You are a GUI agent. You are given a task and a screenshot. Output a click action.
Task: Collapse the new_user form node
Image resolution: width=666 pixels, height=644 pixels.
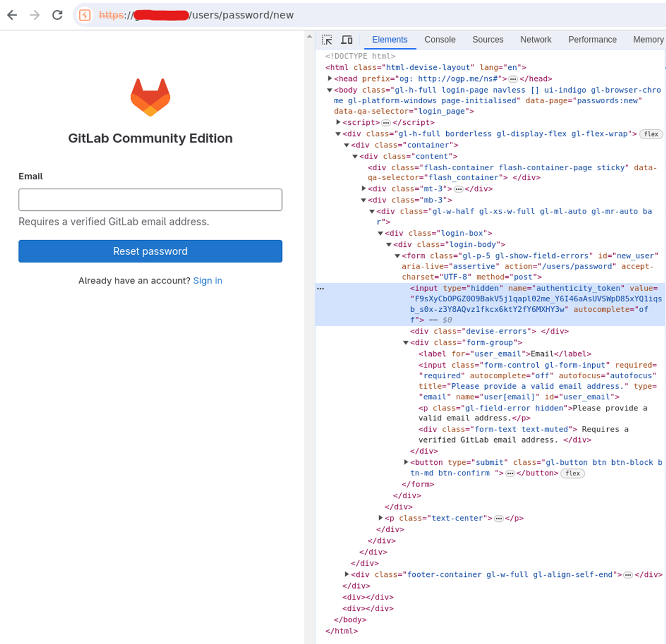[397, 256]
